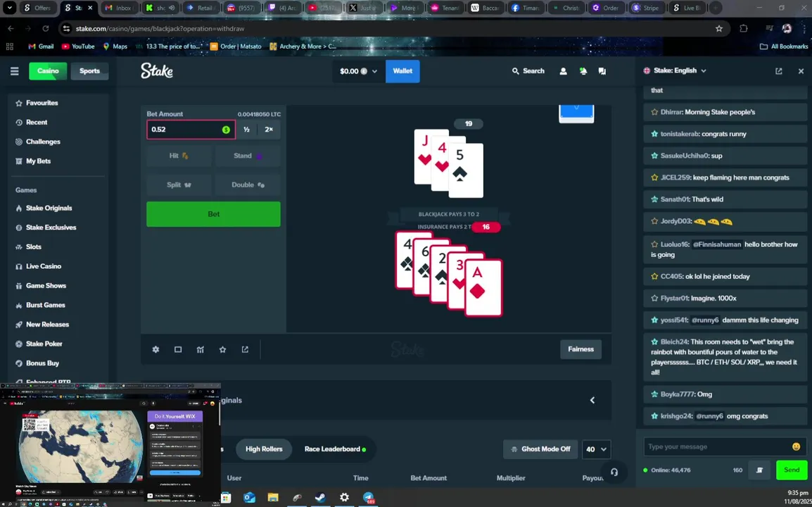Send the chat message
This screenshot has height=507, width=812.
point(792,470)
